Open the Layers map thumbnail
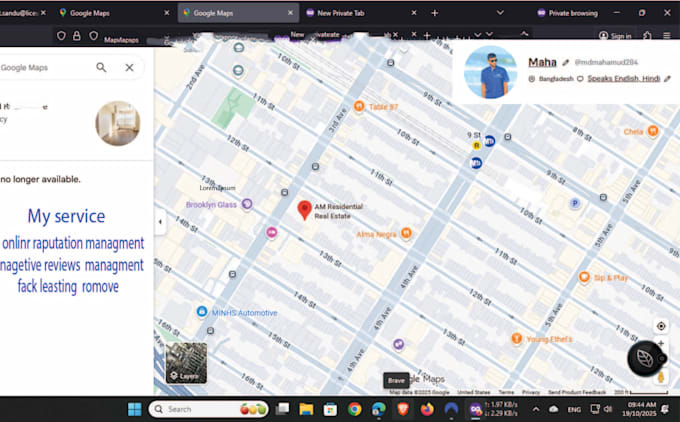Viewport: 680px width, 422px height. [186, 363]
